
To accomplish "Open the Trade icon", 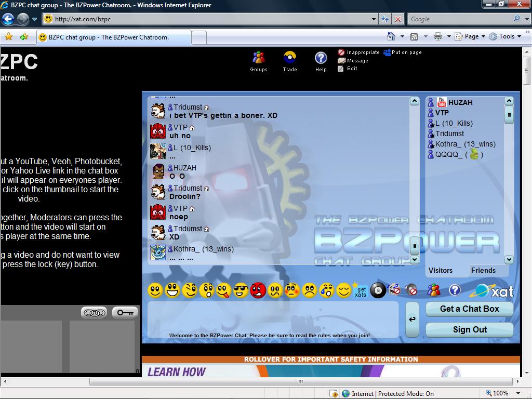I will 290,61.
